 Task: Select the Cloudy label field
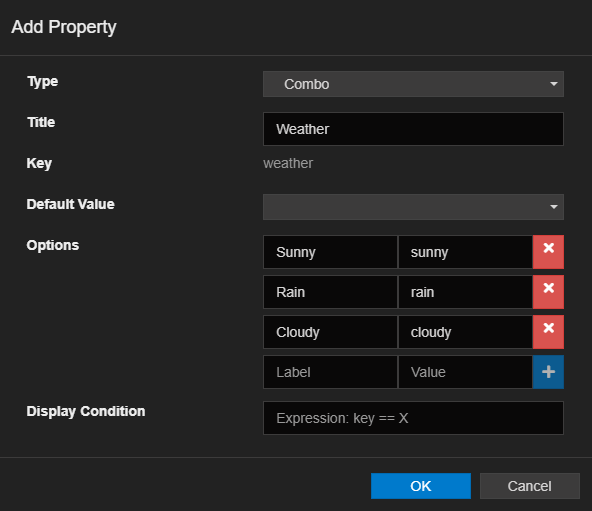click(x=330, y=332)
